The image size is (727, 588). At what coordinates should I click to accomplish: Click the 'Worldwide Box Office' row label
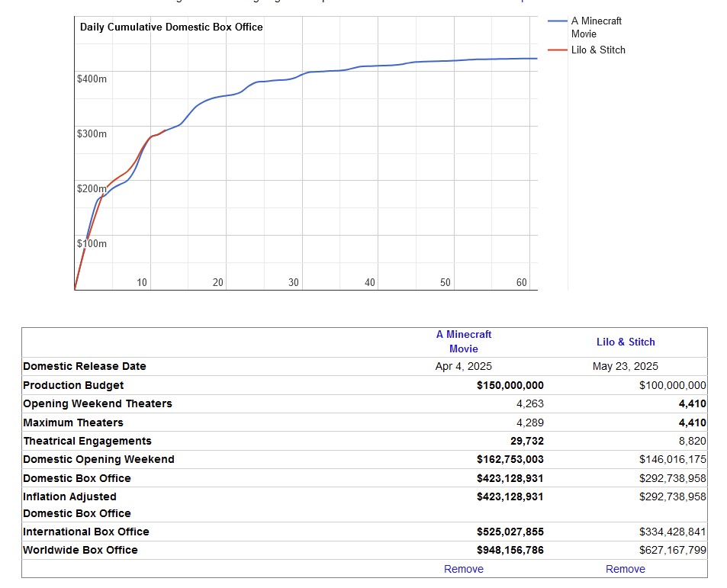click(x=81, y=550)
